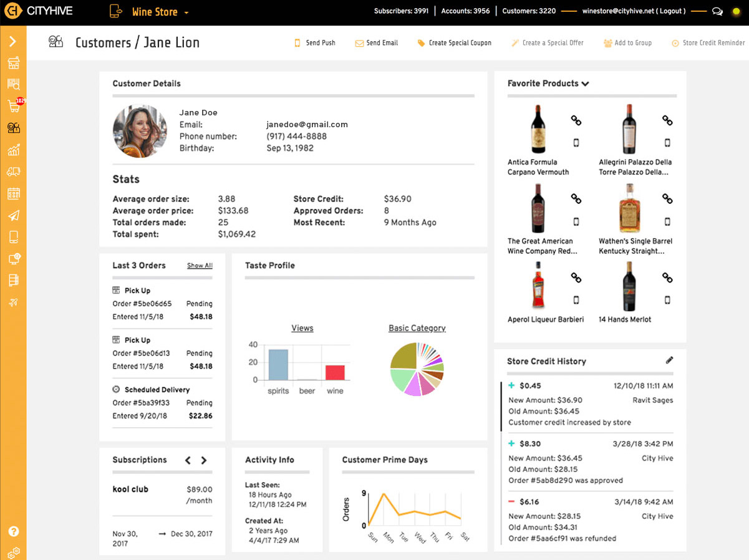Image resolution: width=749 pixels, height=560 pixels.
Task: Open the chat bubbles icon in header
Action: click(717, 11)
